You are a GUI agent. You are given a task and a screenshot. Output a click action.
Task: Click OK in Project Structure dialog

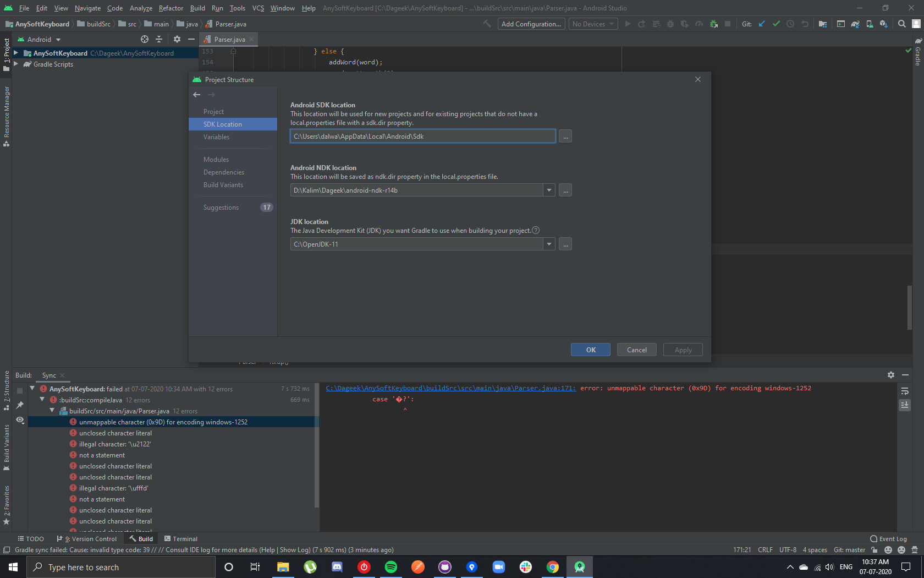pyautogui.click(x=591, y=350)
